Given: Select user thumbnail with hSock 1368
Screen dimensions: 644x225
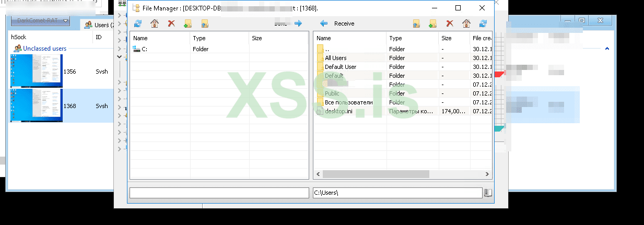Looking at the screenshot, I should [37, 106].
